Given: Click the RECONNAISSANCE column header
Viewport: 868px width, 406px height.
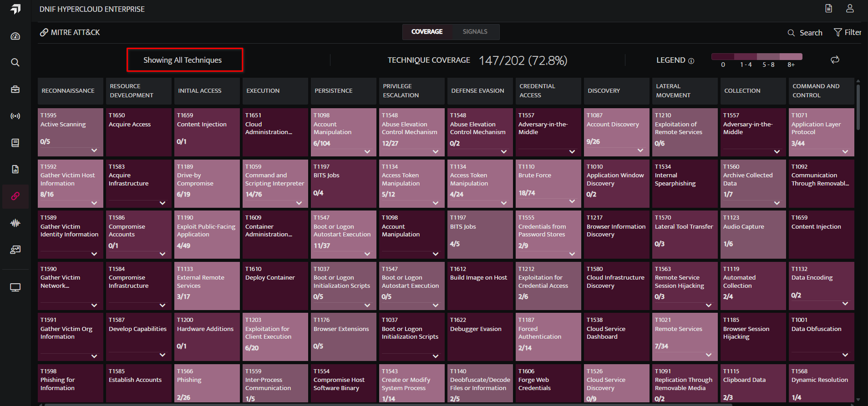Looking at the screenshot, I should (x=71, y=91).
